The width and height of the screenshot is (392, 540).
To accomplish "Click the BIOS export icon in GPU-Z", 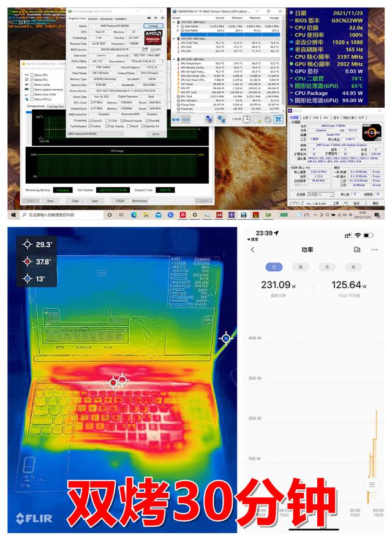I will (145, 49).
